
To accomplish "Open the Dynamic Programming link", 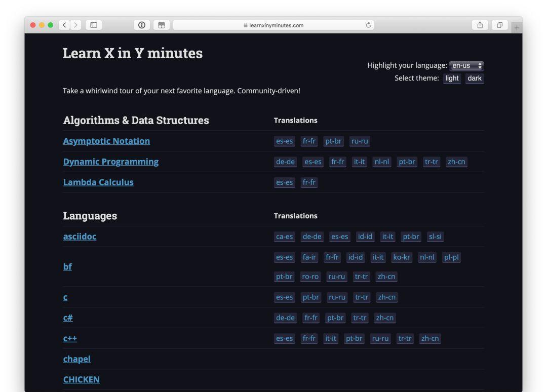I will point(111,162).
